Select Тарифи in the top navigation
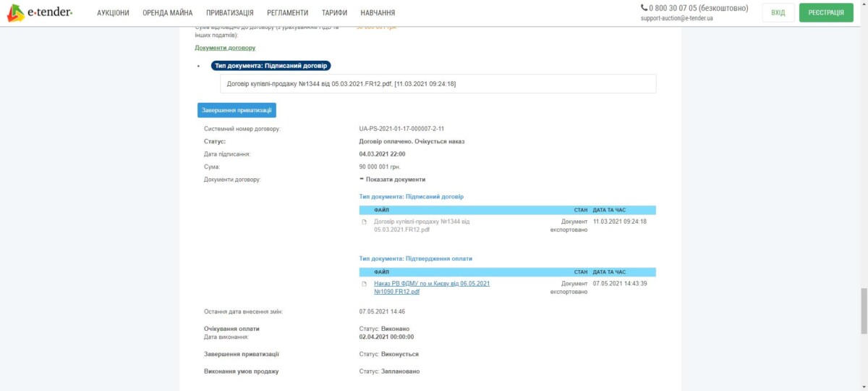The width and height of the screenshot is (868, 391). coord(334,13)
